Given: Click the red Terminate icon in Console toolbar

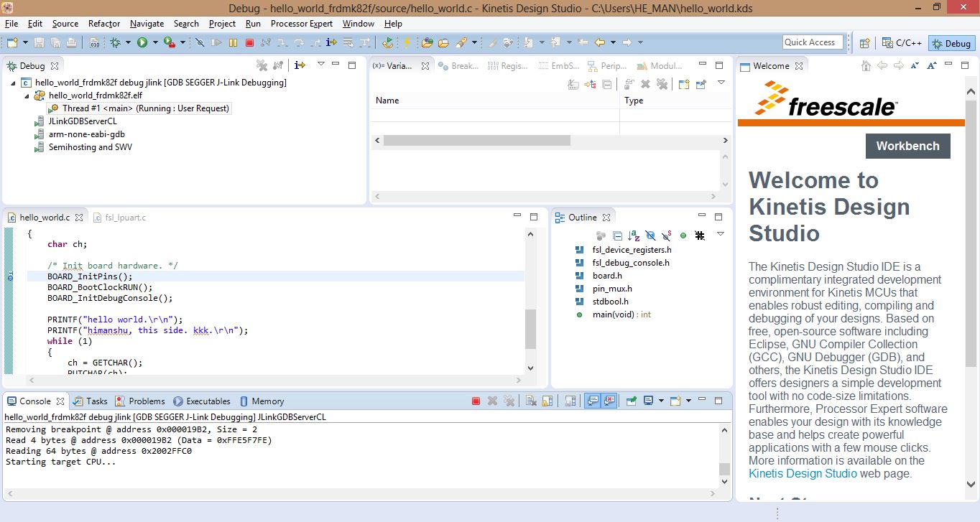Looking at the screenshot, I should [476, 401].
